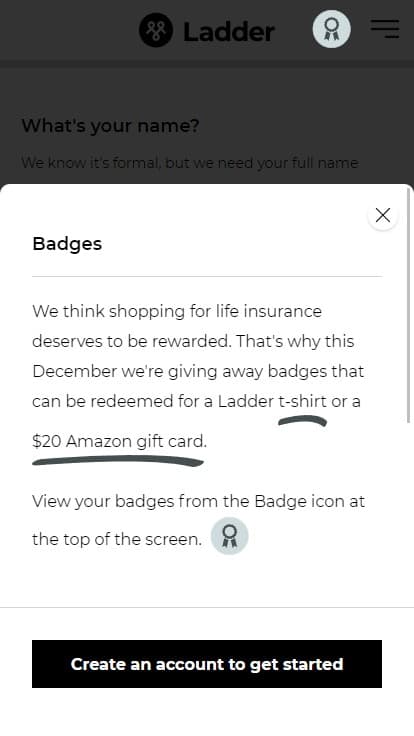This screenshot has height=736, width=414.
Task: Click the Badges heading
Action: tap(67, 244)
